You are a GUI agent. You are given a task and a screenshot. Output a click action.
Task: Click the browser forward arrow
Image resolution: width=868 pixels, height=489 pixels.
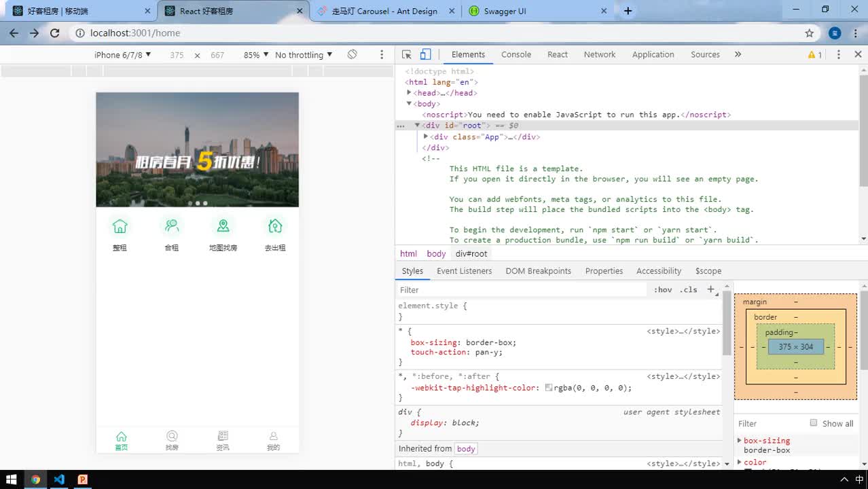(34, 33)
